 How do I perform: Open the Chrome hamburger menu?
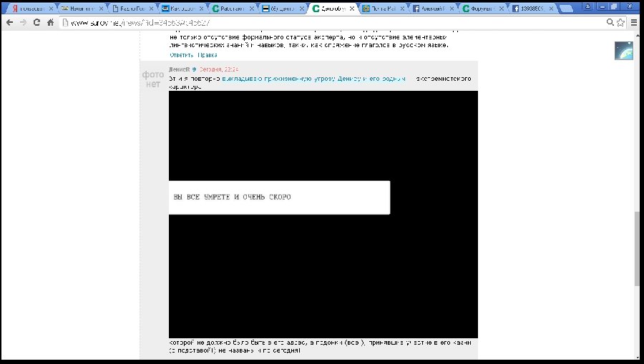633,22
